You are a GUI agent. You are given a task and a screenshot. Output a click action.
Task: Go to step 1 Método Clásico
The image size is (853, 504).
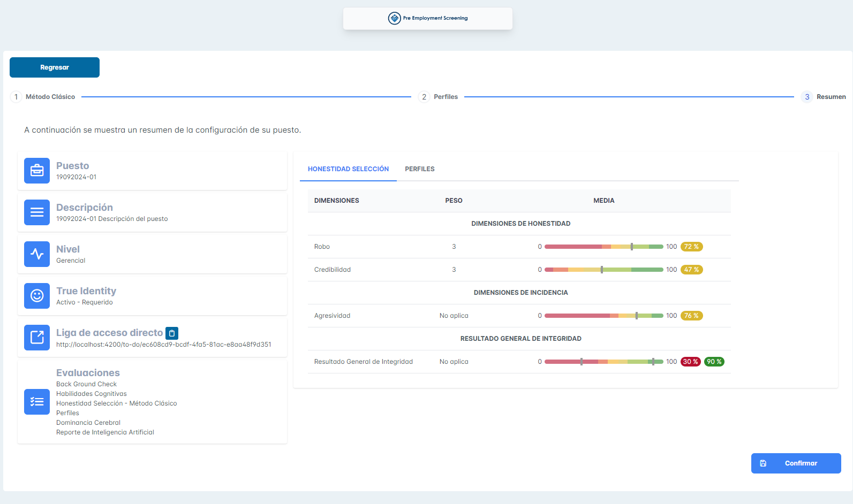tap(43, 97)
